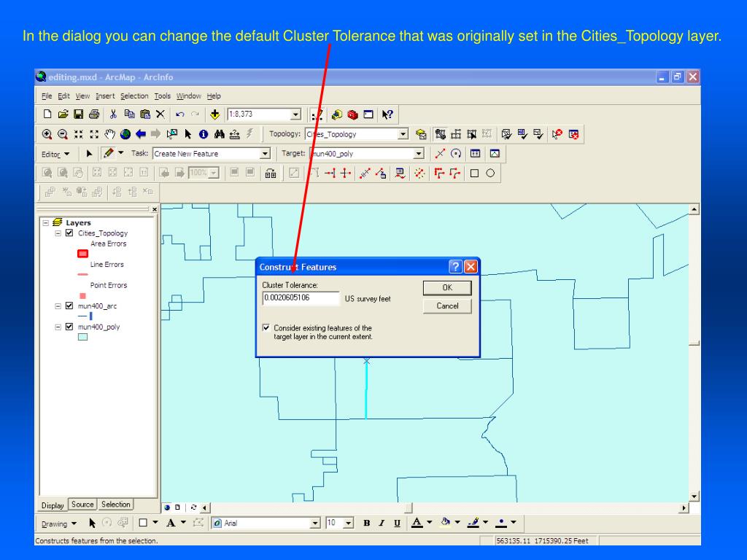Go back to previous extent arrow
The height and width of the screenshot is (560, 747).
point(141,134)
